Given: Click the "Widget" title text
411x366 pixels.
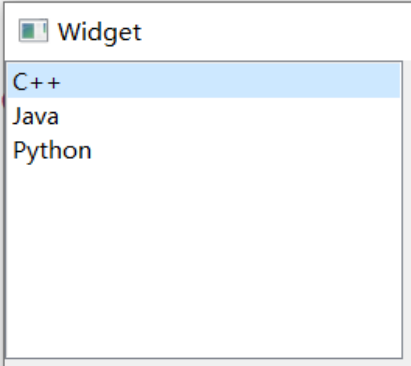Looking at the screenshot, I should tap(100, 32).
